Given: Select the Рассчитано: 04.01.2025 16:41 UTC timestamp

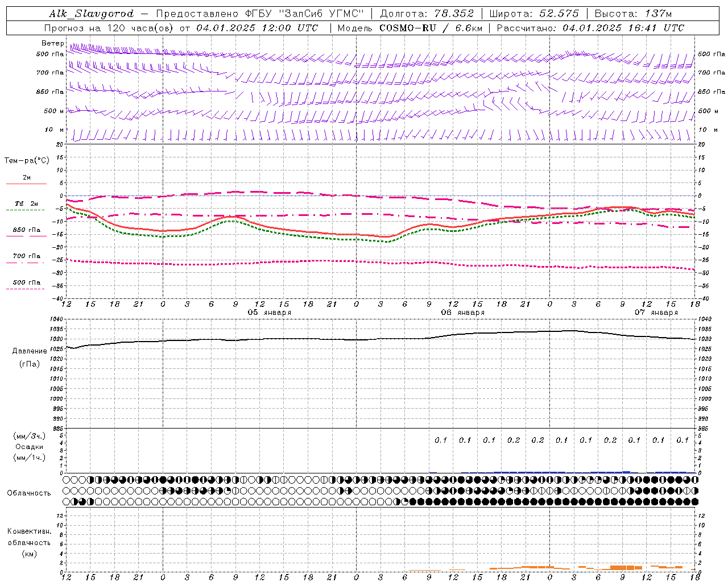Looking at the screenshot, I should [x=590, y=28].
